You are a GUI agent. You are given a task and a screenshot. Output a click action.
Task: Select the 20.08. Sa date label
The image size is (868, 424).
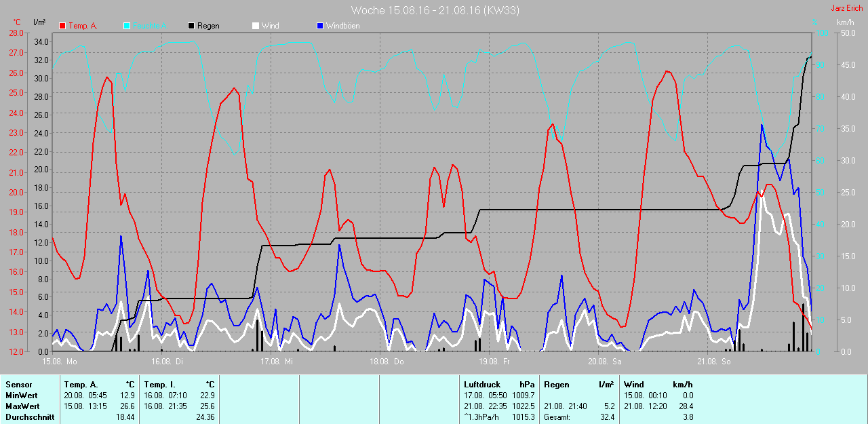[604, 362]
